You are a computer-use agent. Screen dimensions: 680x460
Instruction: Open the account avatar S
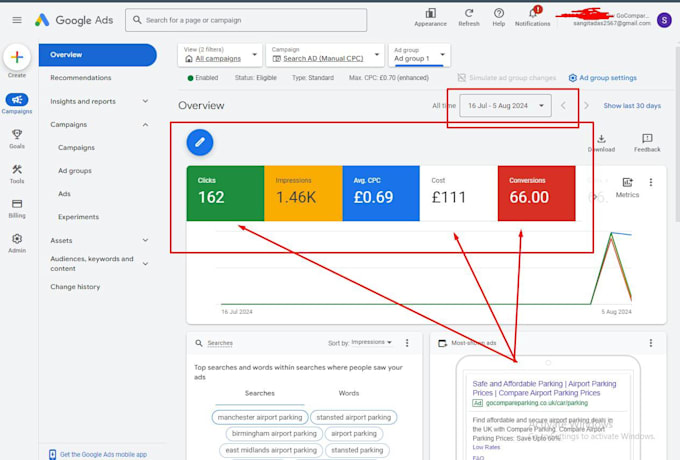664,20
